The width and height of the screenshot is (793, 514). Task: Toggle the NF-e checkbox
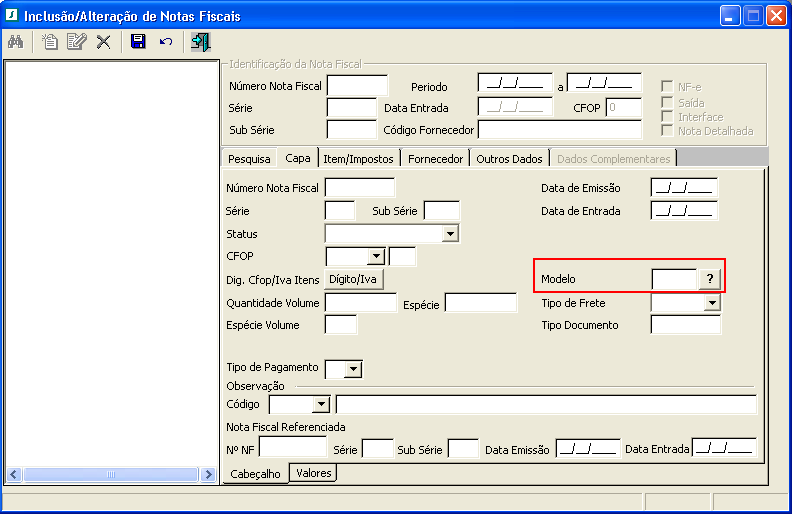coord(667,87)
